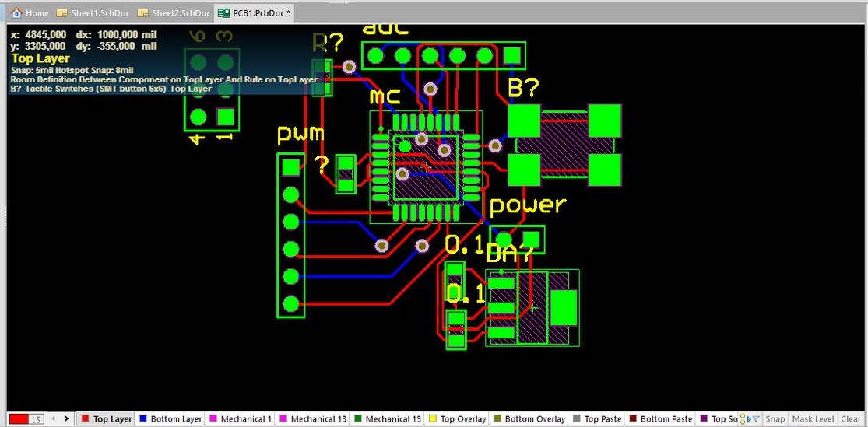Select the PCB1.PcbDoc tab
868x427 pixels.
click(254, 12)
